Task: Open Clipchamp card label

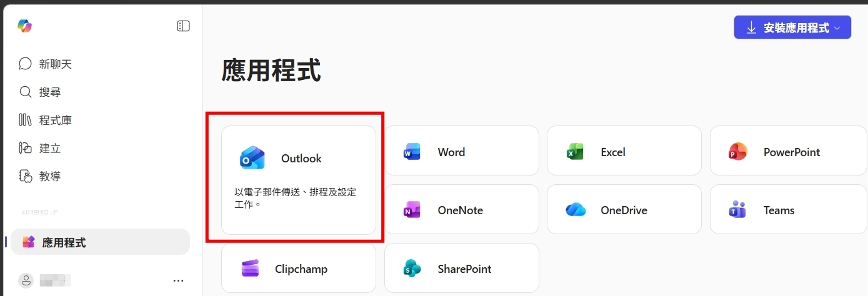Action: [301, 269]
